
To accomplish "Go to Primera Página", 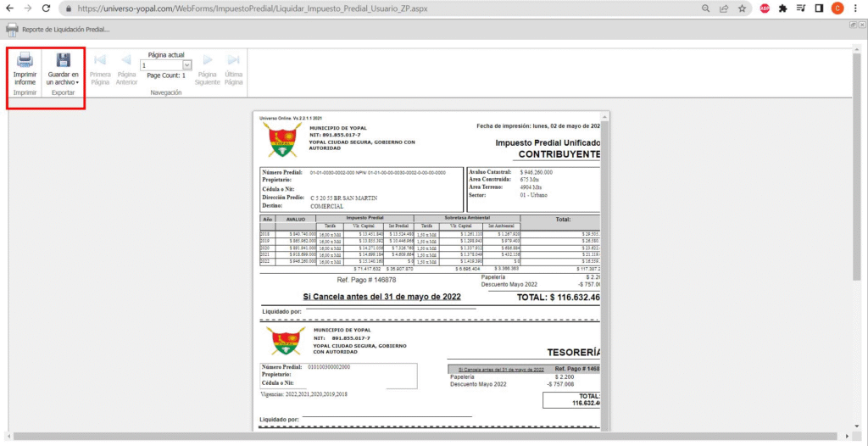I will coord(100,70).
